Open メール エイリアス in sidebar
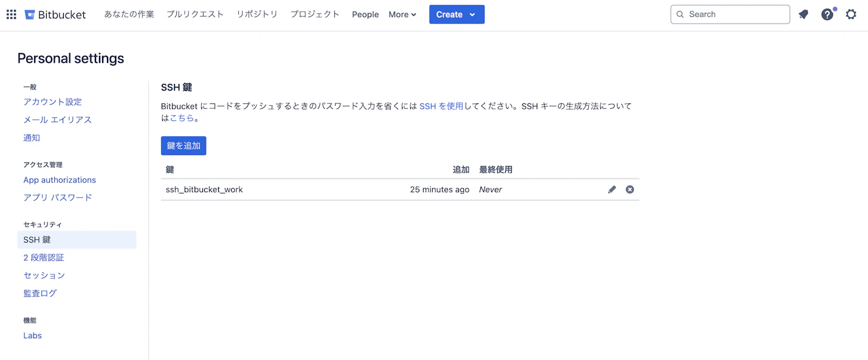Image resolution: width=868 pixels, height=360 pixels. [x=58, y=120]
